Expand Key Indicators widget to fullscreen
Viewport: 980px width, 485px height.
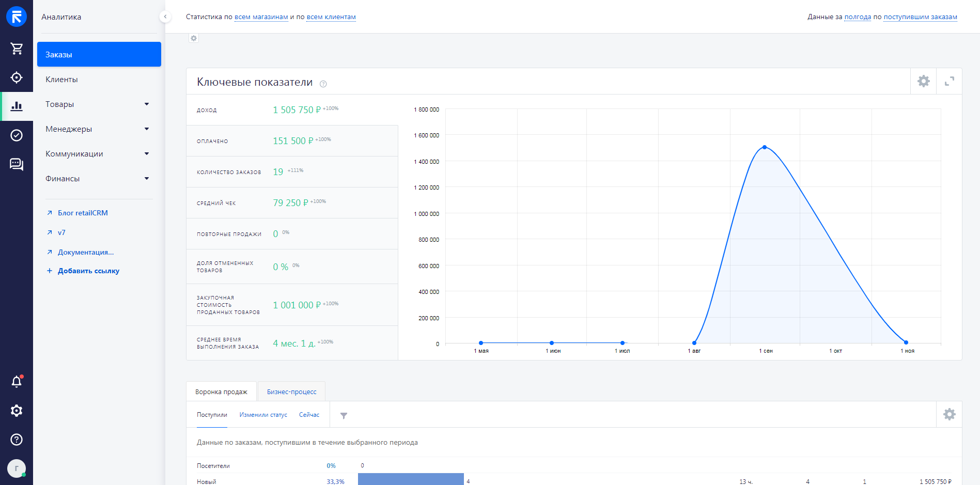pyautogui.click(x=949, y=81)
